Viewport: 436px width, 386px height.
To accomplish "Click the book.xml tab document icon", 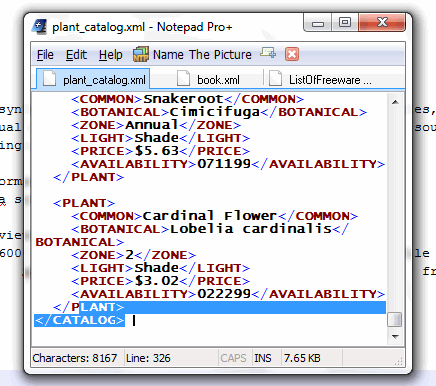I will point(183,79).
